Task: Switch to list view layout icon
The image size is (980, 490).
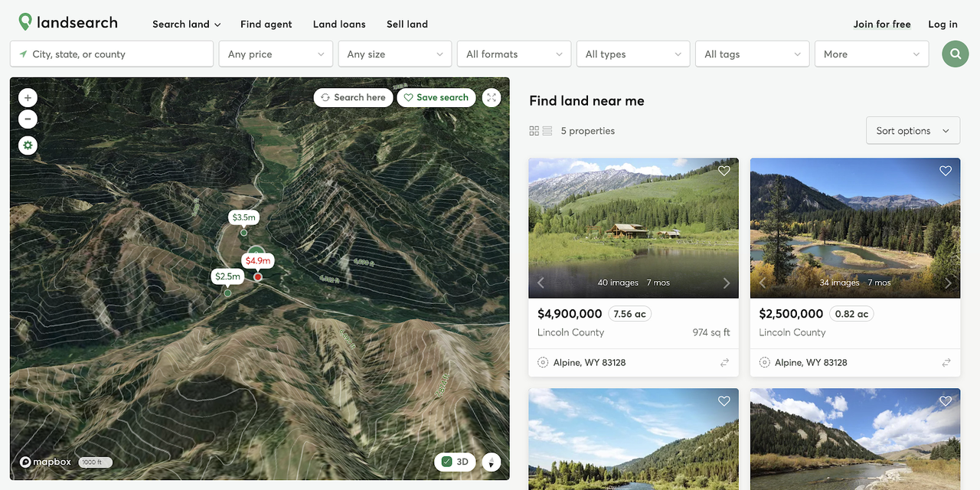Action: (547, 131)
